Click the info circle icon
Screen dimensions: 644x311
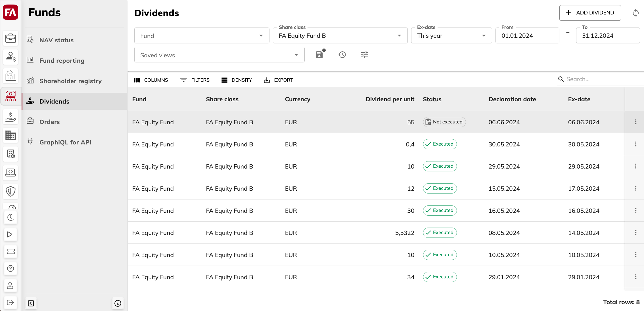(x=118, y=303)
